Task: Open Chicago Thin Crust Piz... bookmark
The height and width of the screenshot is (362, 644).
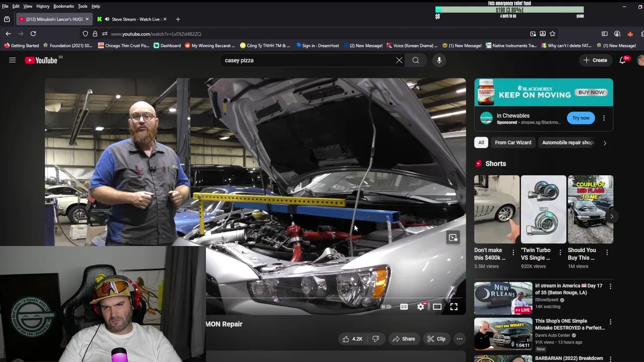Action: point(124,45)
